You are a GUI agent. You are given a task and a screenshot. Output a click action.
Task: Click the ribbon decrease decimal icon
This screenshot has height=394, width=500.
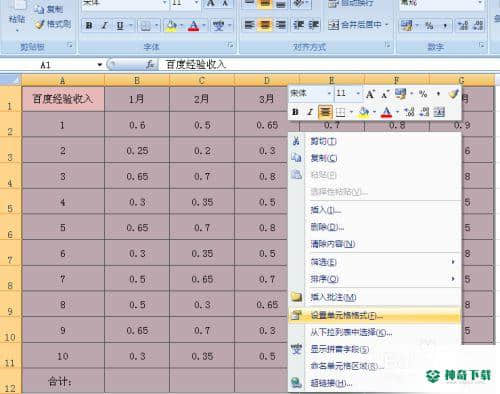pyautogui.click(x=478, y=25)
